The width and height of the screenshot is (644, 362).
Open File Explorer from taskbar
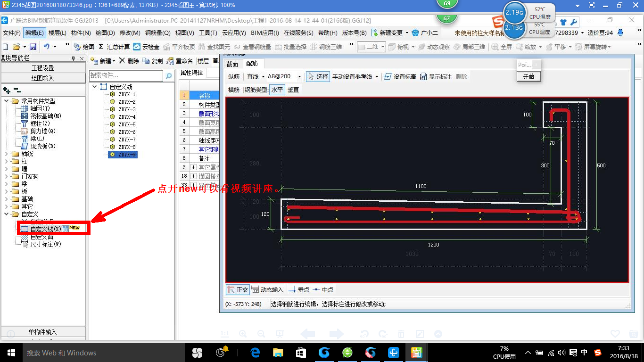pyautogui.click(x=278, y=352)
